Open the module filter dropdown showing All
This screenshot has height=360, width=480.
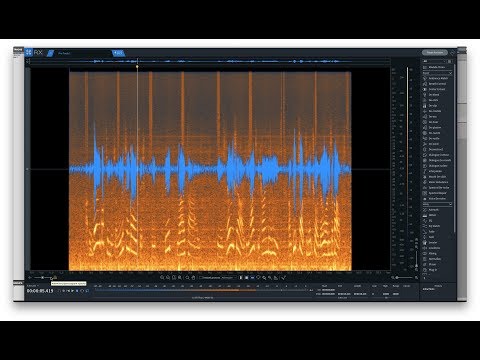(x=434, y=61)
